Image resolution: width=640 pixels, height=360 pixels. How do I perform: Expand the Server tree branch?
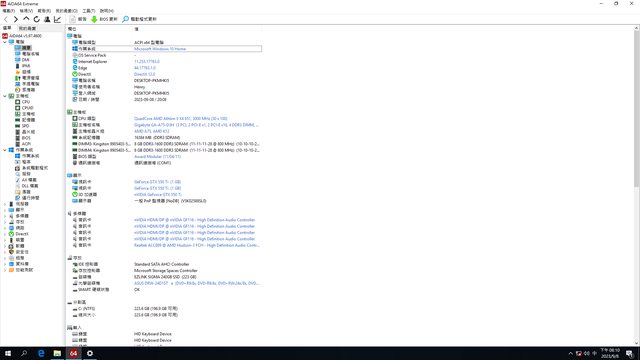coord(5,204)
